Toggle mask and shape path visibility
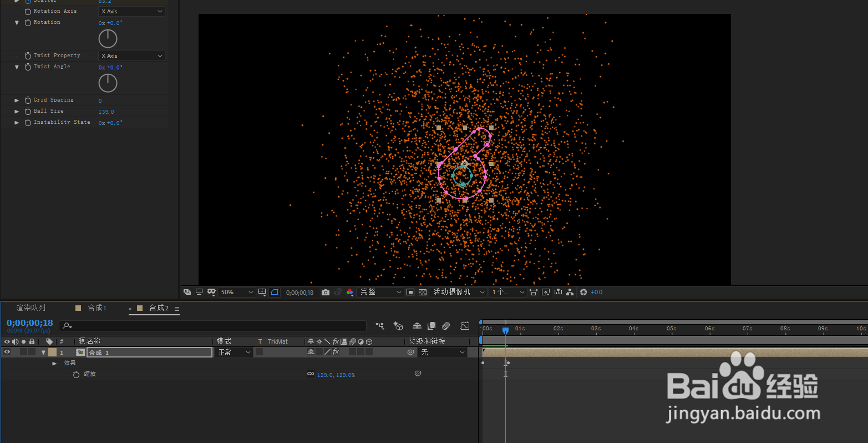This screenshot has width=868, height=443. click(x=211, y=292)
